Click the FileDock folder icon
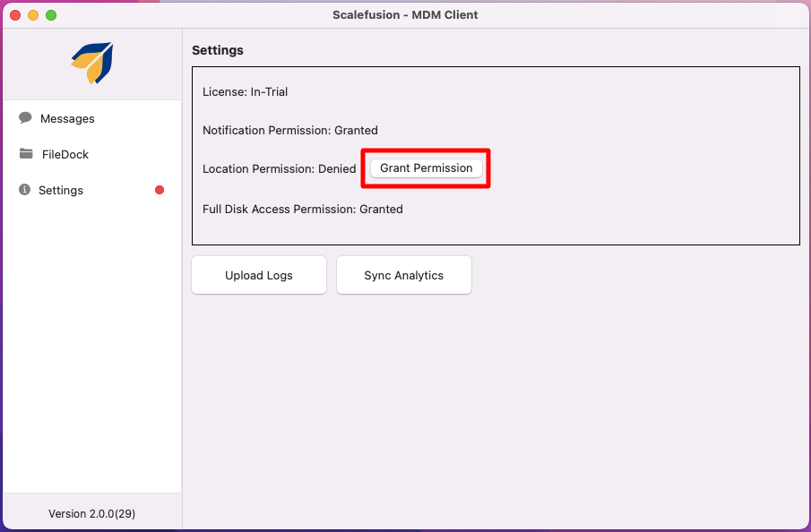Image resolution: width=811 pixels, height=532 pixels. pyautogui.click(x=26, y=153)
